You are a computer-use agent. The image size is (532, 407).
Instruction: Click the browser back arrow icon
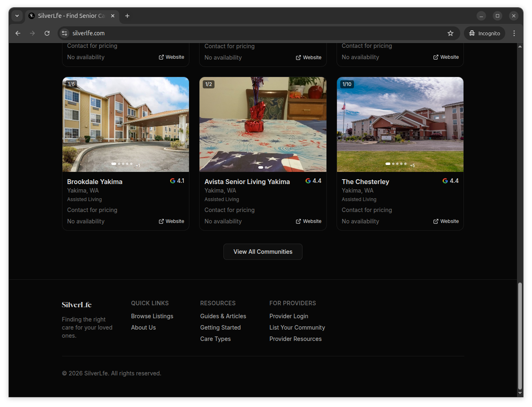click(18, 33)
